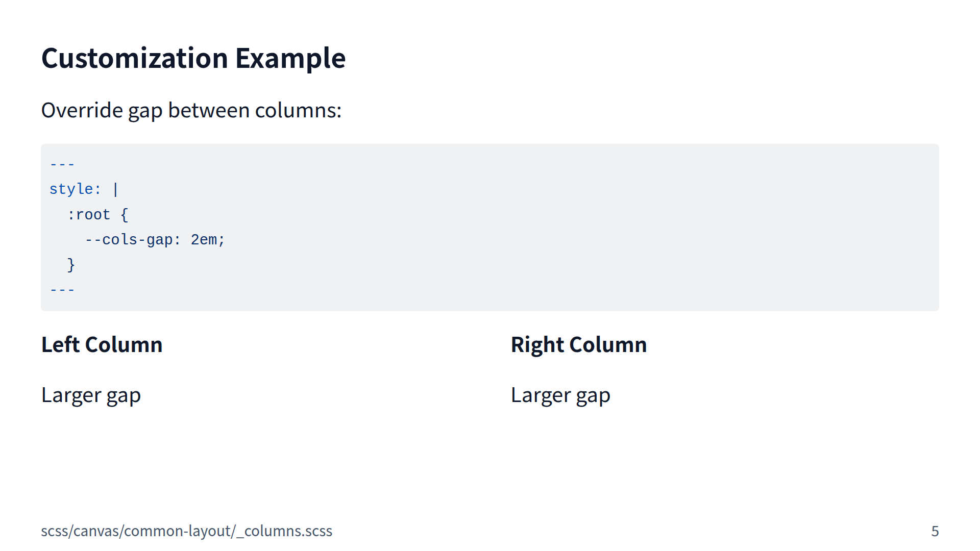The image size is (980, 551).
Task: Click the "Right Column" heading
Action: [578, 345]
